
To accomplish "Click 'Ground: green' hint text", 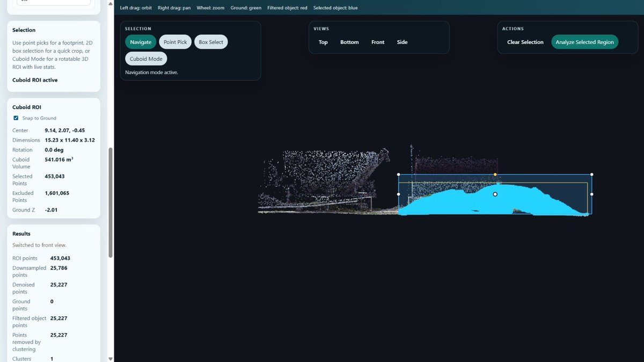I will tap(246, 8).
